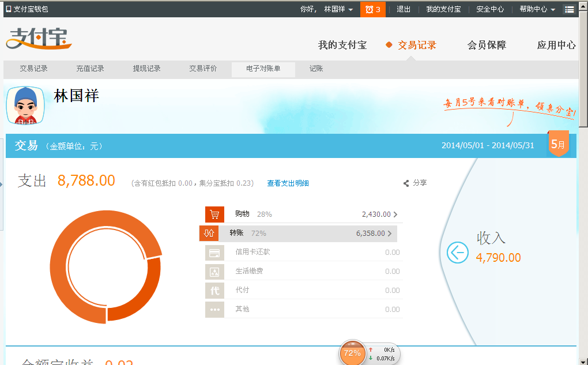588x365 pixels.
Task: Click the 信用卡还款 credit card icon
Action: 214,253
